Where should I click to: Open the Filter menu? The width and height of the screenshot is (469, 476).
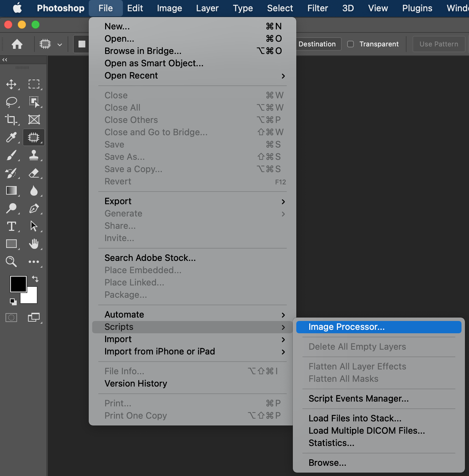click(317, 8)
